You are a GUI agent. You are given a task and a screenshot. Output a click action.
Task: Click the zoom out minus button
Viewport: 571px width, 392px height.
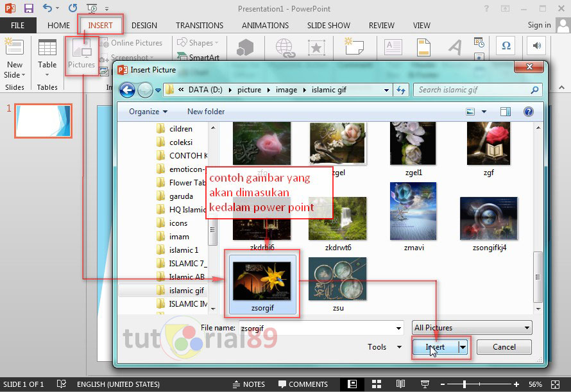point(443,384)
